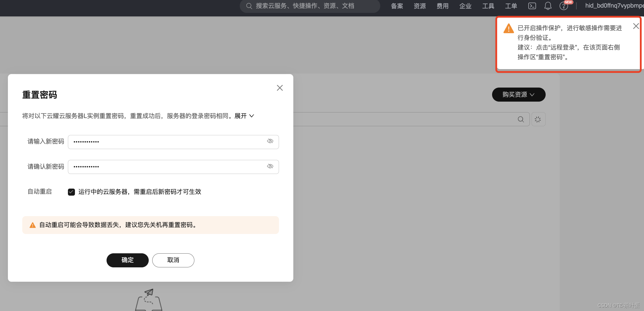Click the loading refresh icon beside search bar

(x=538, y=119)
